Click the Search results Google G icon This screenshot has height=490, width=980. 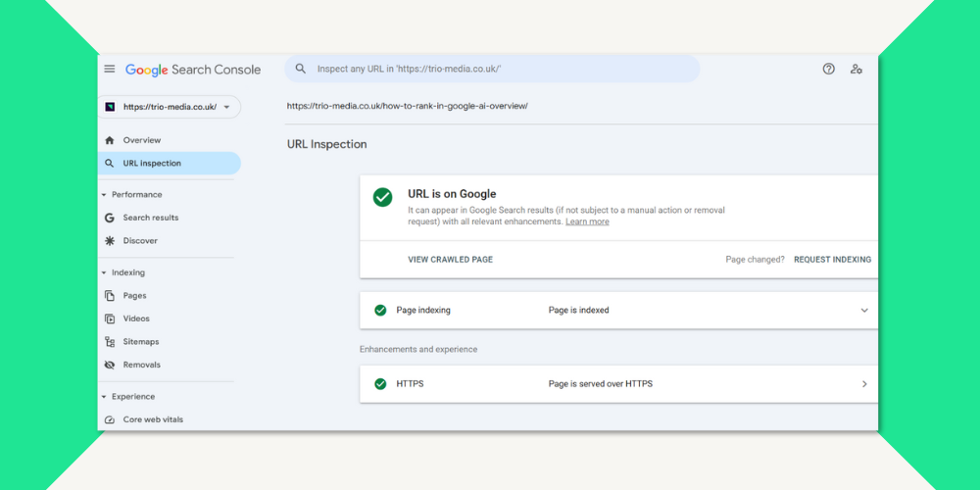[110, 218]
